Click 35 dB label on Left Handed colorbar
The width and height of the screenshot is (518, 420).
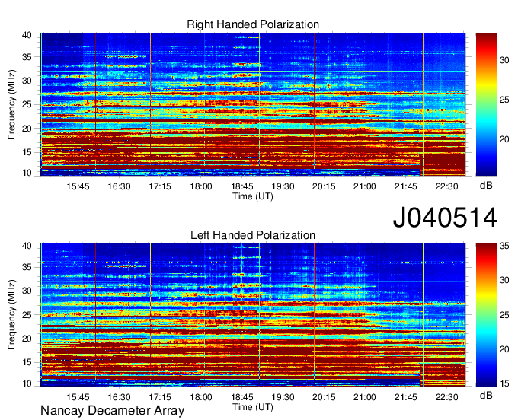click(504, 246)
